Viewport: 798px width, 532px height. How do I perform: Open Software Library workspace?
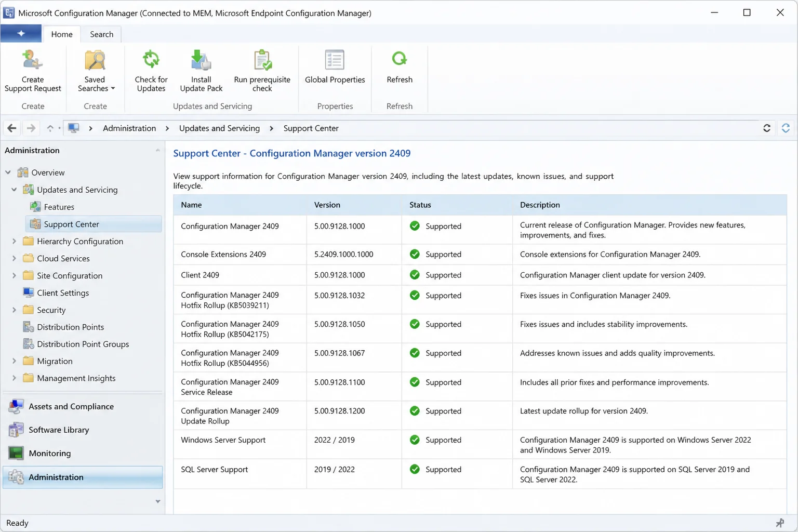(83, 430)
